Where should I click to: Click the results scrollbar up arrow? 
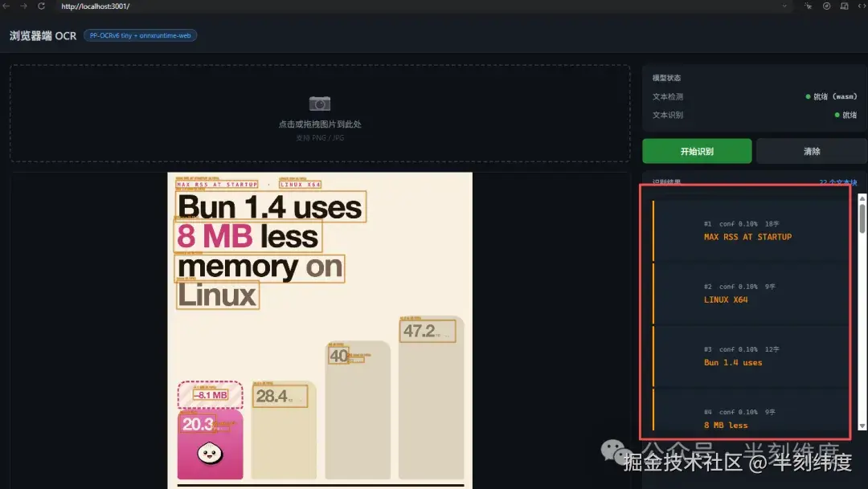tap(862, 198)
